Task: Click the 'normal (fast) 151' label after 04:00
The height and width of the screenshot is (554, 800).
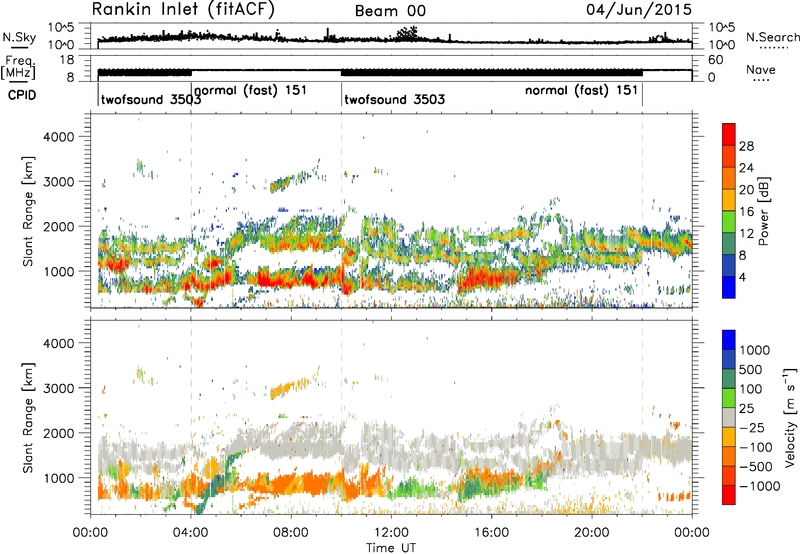Action: click(x=251, y=90)
